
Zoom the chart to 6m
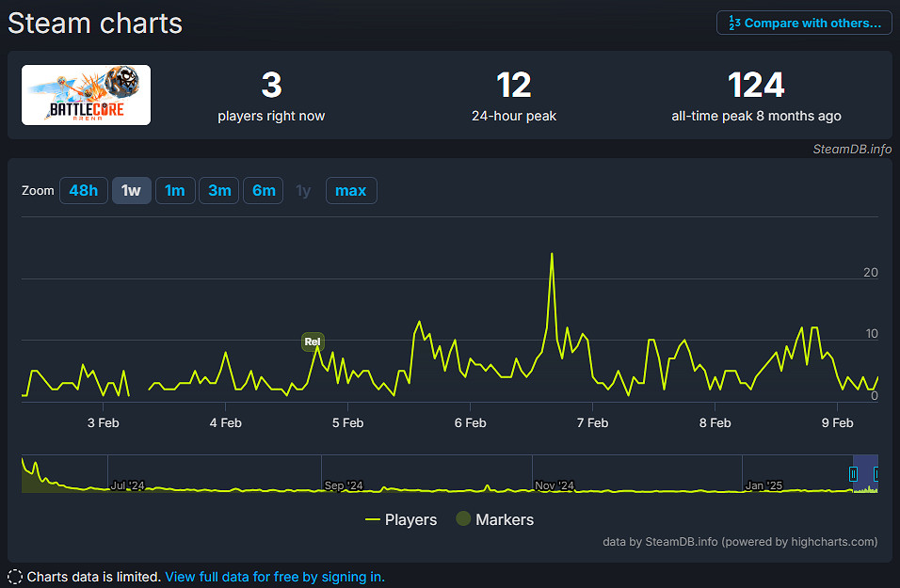(x=264, y=191)
